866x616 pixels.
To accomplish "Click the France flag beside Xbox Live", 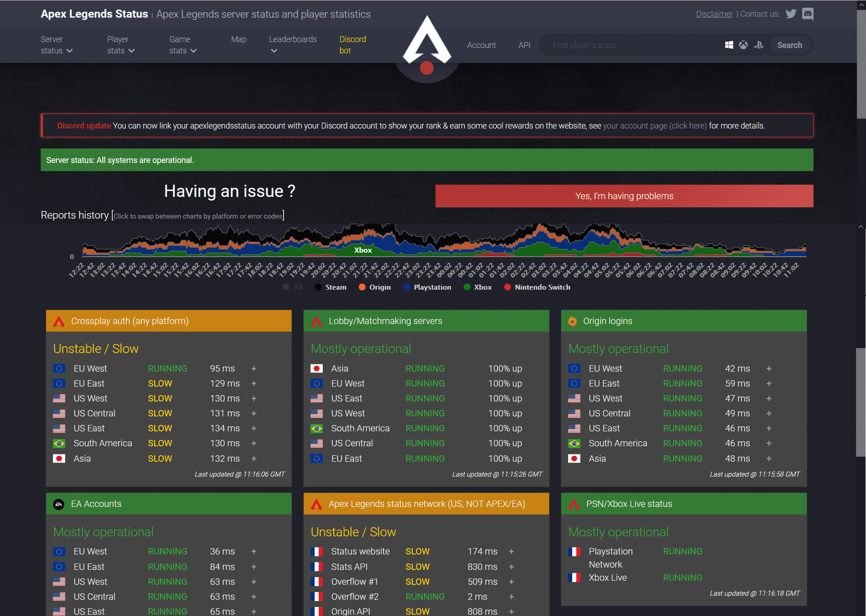I will click(x=574, y=578).
